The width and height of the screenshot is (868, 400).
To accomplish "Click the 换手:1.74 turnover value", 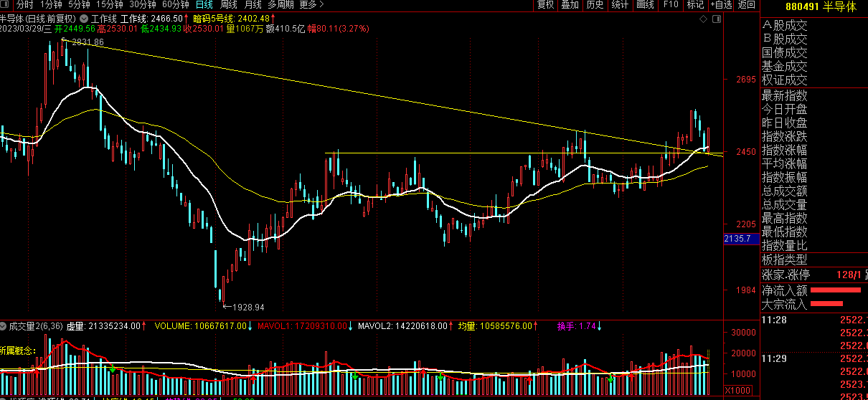I will coord(577,326).
